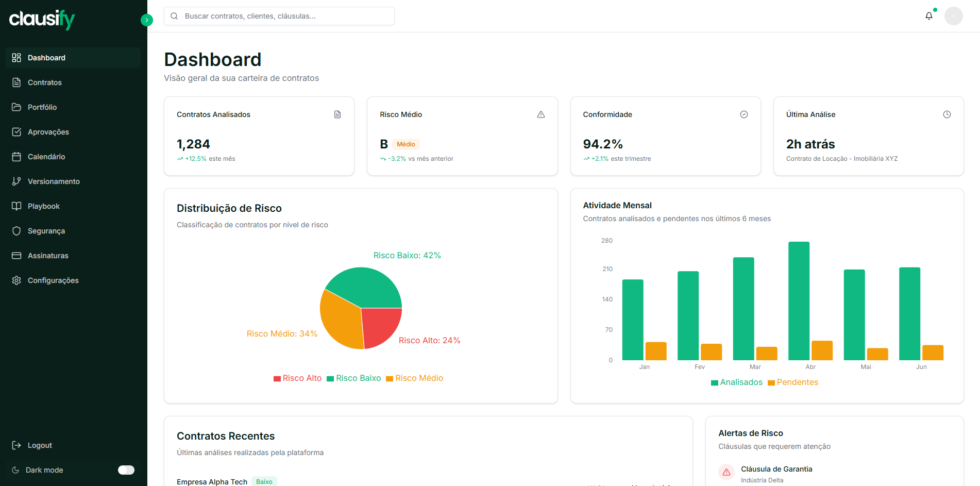980x486 pixels.
Task: Toggle the Analisados legend in Atividade Mensal
Action: tap(737, 382)
